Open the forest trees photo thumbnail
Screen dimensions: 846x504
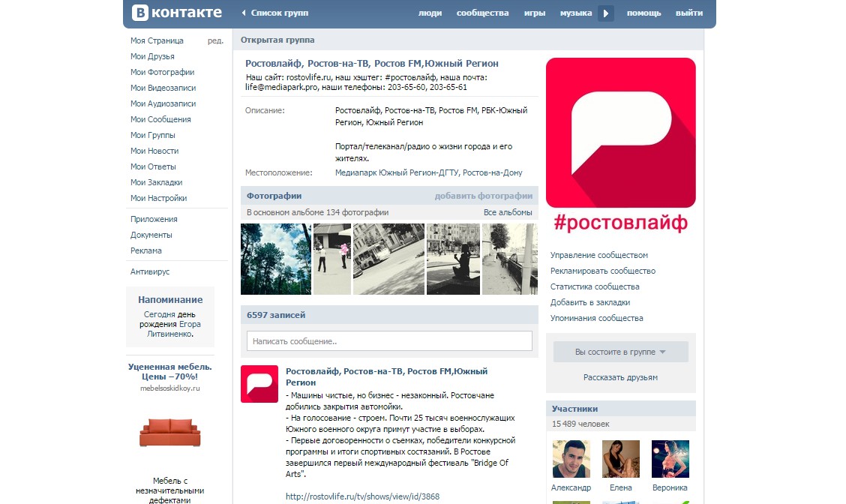(x=276, y=259)
